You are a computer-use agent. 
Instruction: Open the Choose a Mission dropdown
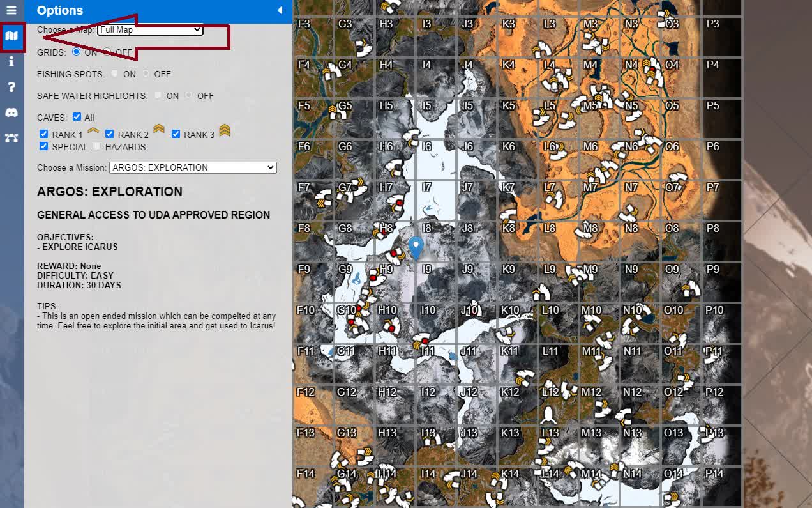click(193, 167)
